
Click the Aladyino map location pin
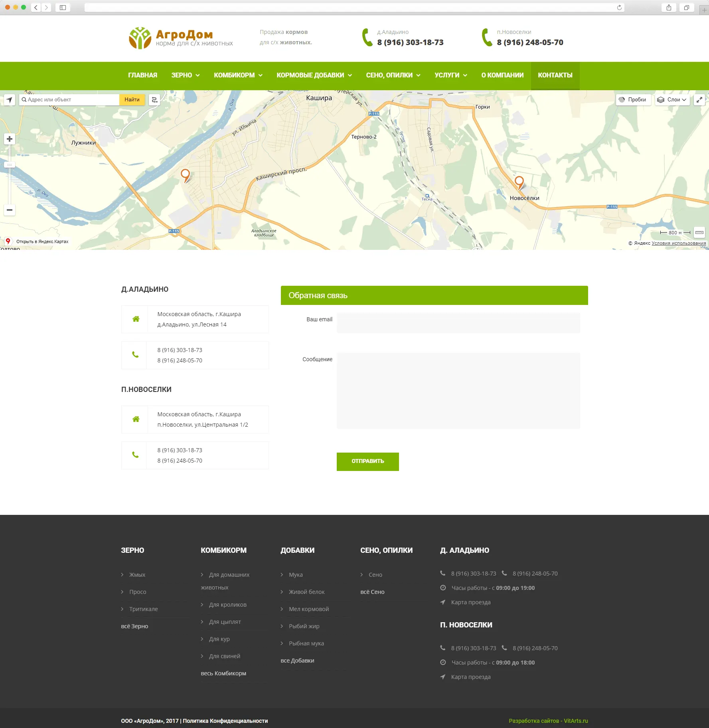(185, 174)
